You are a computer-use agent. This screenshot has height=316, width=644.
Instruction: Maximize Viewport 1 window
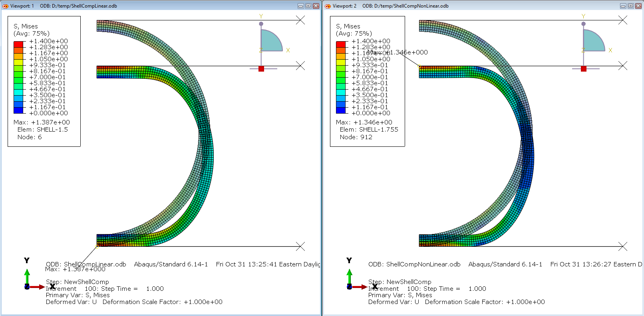pos(308,6)
